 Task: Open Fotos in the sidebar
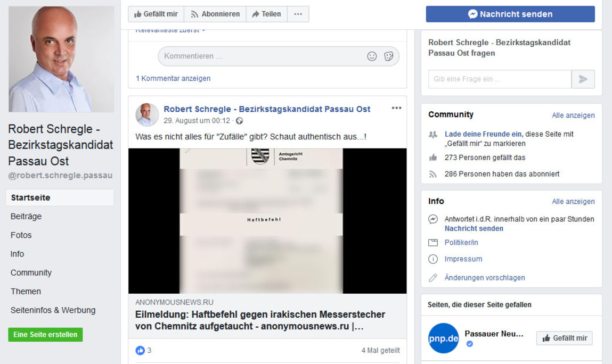(x=21, y=235)
